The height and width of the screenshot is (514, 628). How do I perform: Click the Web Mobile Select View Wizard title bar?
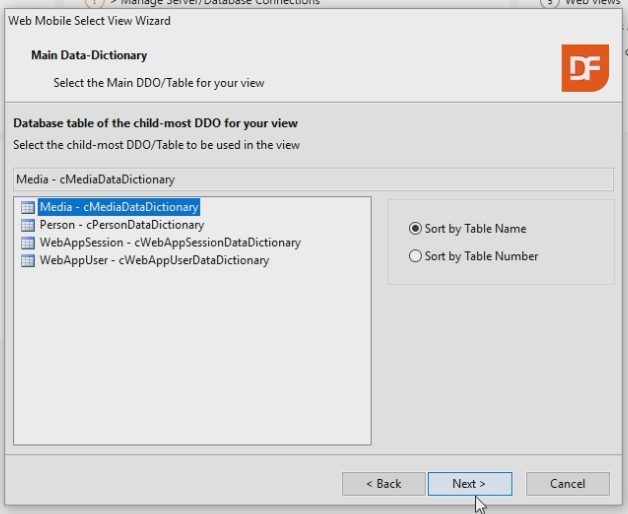[200, 21]
